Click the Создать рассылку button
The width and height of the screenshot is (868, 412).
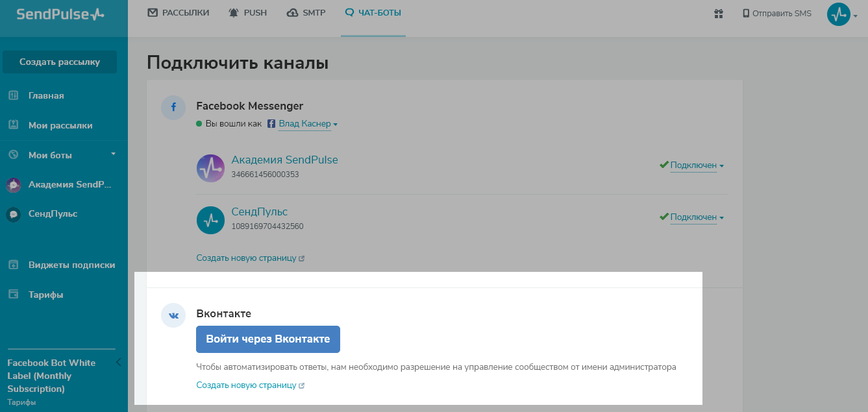(60, 62)
